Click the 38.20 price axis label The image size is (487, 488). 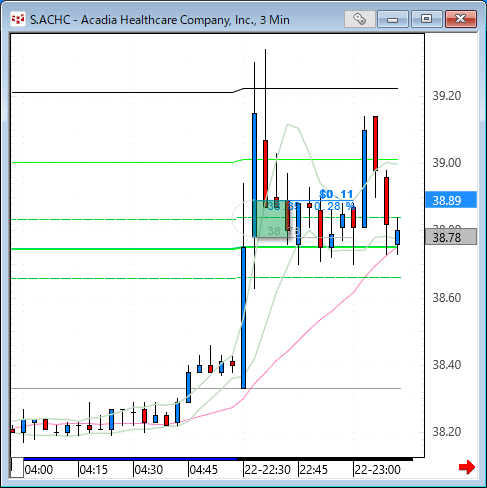(447, 432)
